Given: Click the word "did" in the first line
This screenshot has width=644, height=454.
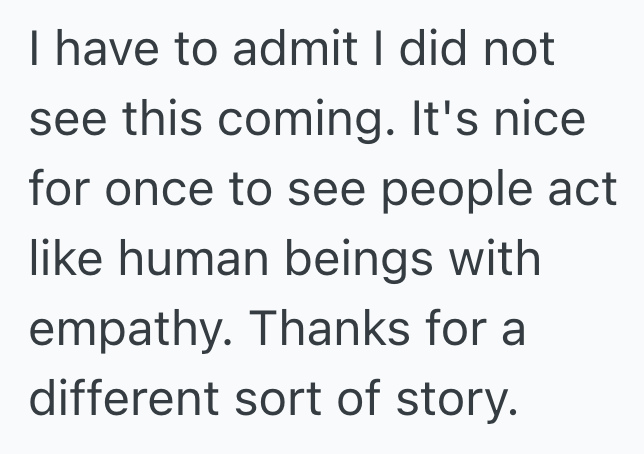Looking at the screenshot, I should pyautogui.click(x=425, y=50).
